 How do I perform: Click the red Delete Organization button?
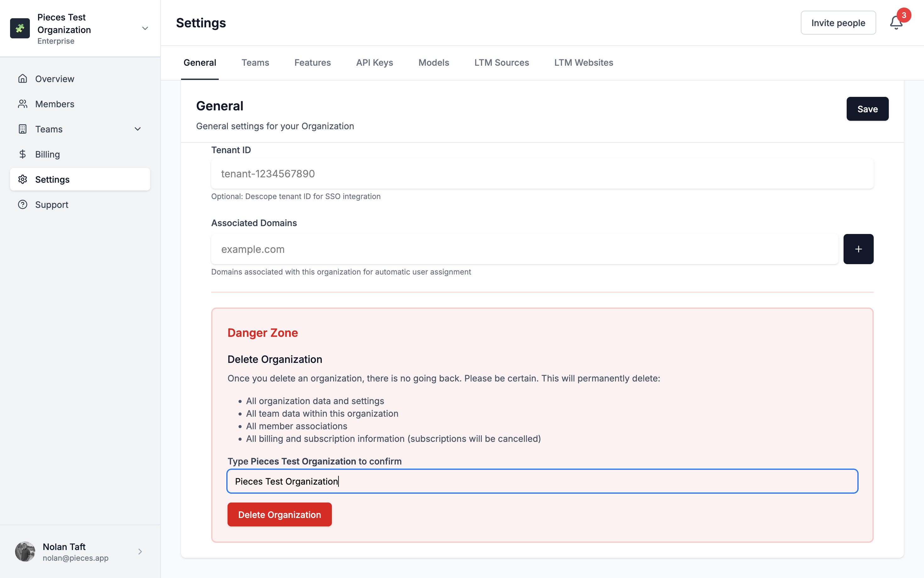pos(279,514)
